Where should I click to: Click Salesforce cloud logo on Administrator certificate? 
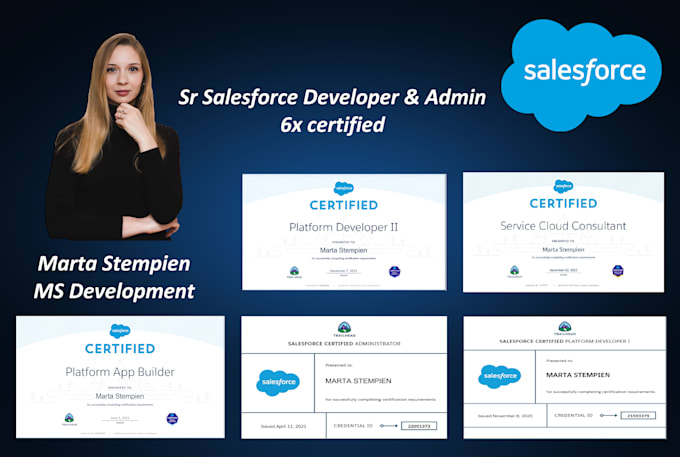pos(278,383)
